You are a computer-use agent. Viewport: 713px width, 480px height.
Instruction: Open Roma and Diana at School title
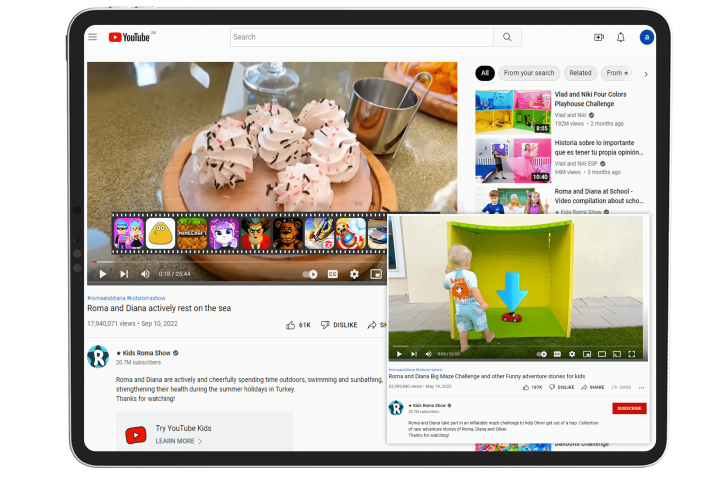[599, 196]
